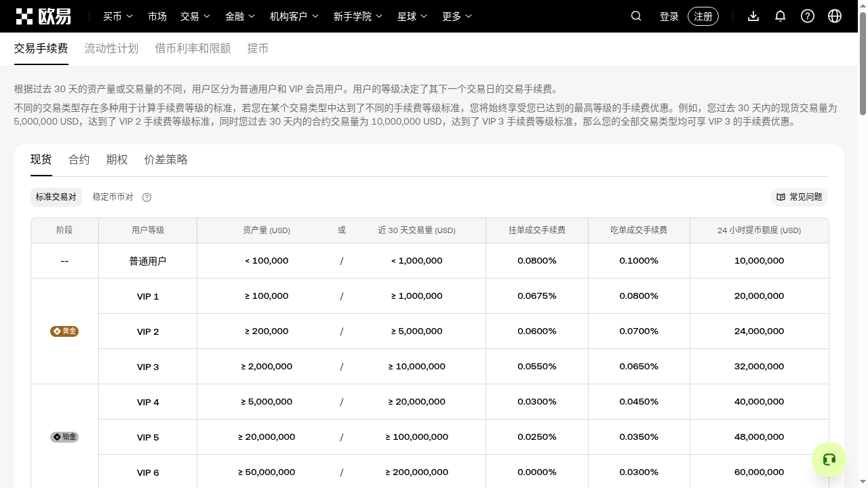Select the 现货 fee tab
This screenshot has width=868, height=488.
coord(41,160)
